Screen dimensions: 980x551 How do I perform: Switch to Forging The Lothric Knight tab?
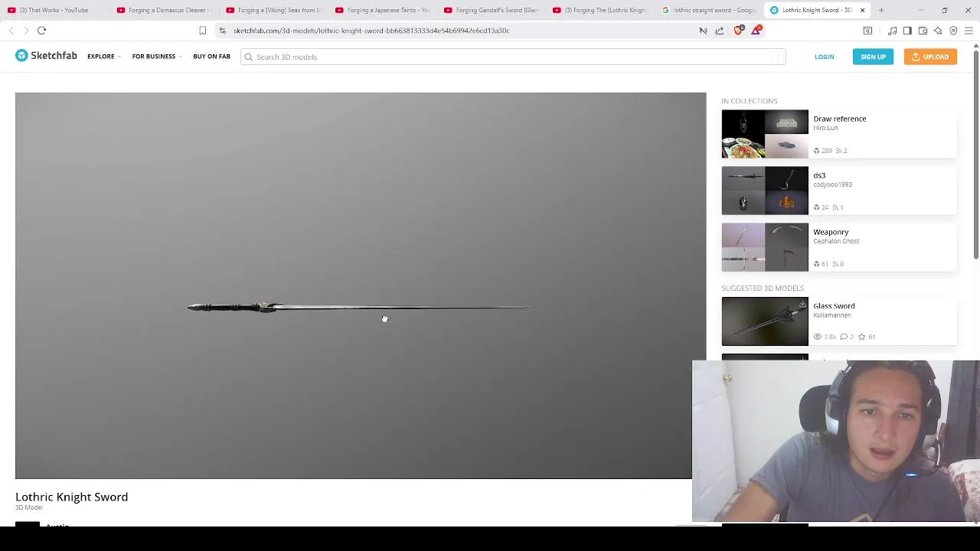(x=600, y=10)
